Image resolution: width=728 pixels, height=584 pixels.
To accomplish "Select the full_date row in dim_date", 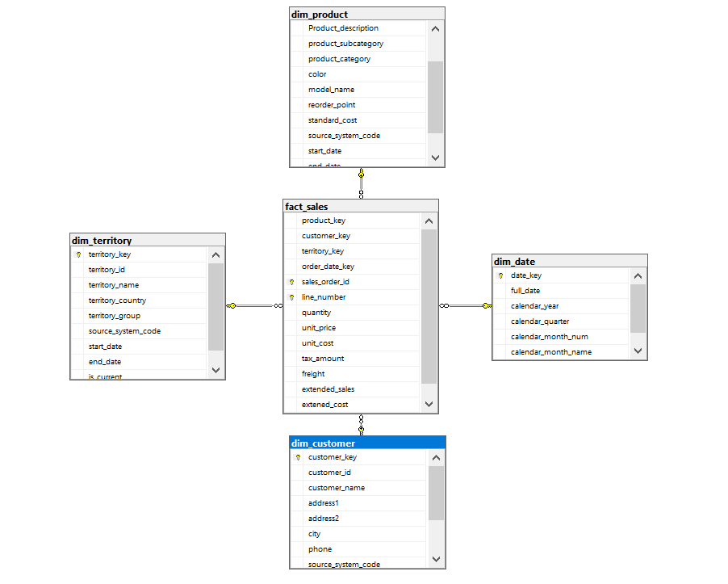I will 557,290.
